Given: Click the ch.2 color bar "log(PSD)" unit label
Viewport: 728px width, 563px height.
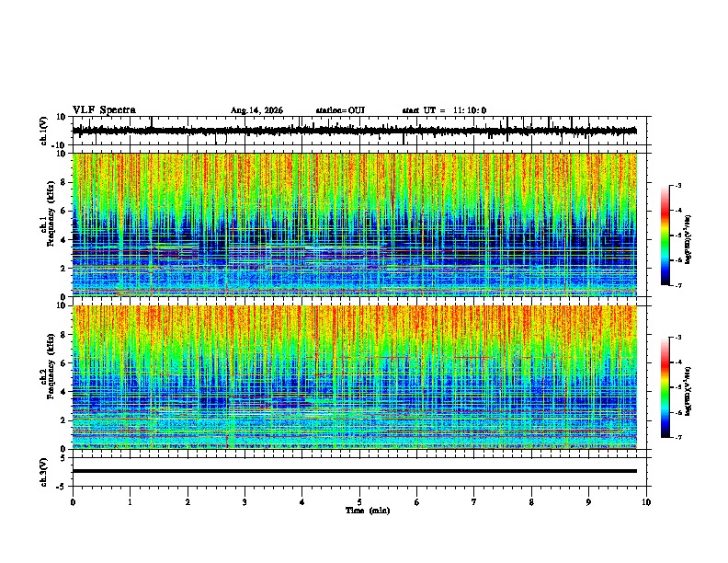Looking at the screenshot, I should point(688,391).
